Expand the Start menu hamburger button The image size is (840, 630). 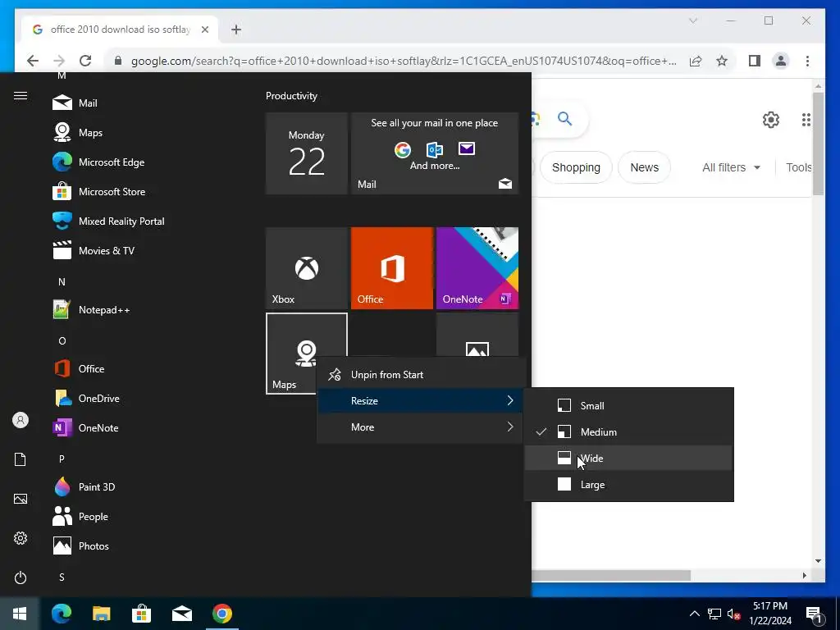(x=21, y=95)
